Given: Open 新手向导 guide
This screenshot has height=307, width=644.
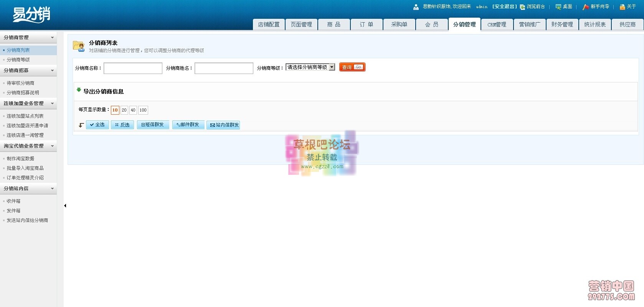Looking at the screenshot, I should [596, 7].
